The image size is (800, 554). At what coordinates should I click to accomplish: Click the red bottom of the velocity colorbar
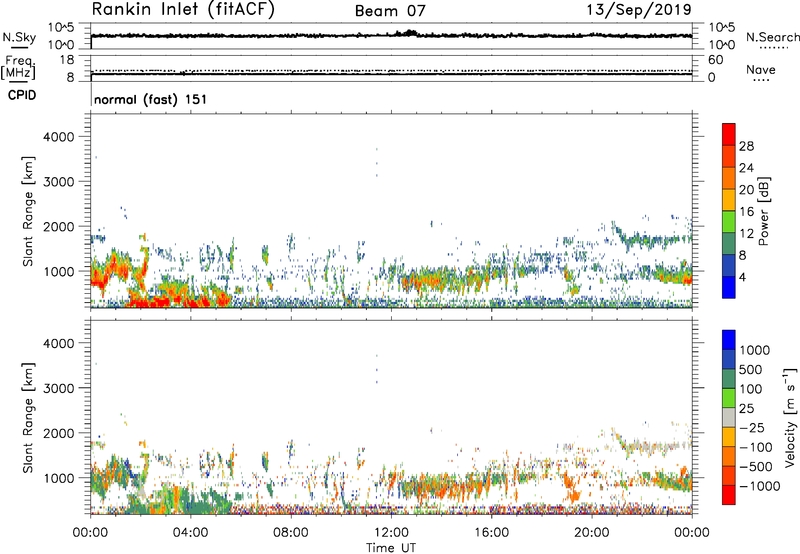coord(729,495)
